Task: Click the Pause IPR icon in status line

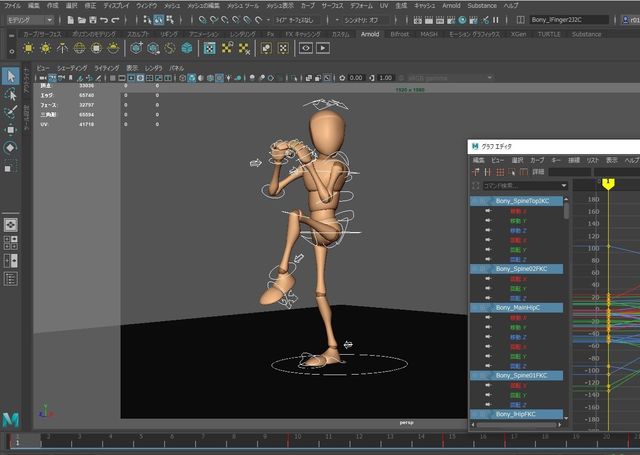Action: (496, 20)
